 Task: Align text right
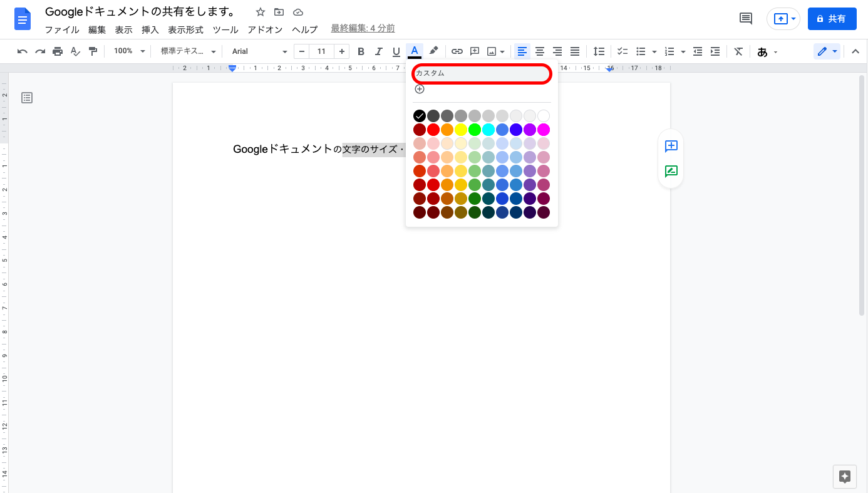point(557,51)
